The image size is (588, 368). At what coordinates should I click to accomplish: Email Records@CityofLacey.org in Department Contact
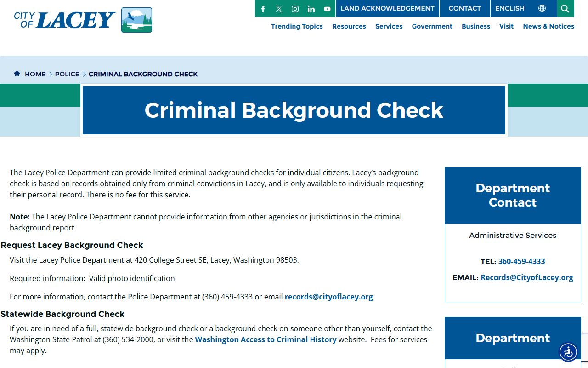point(527,277)
